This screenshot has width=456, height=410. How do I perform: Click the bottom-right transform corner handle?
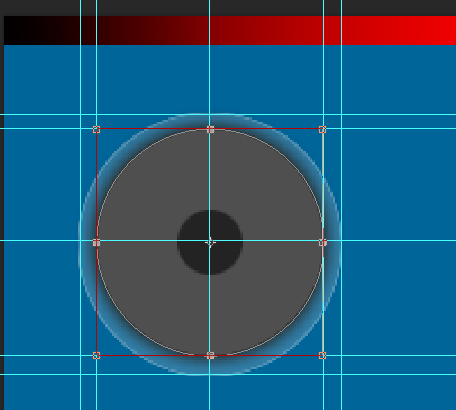(x=322, y=355)
